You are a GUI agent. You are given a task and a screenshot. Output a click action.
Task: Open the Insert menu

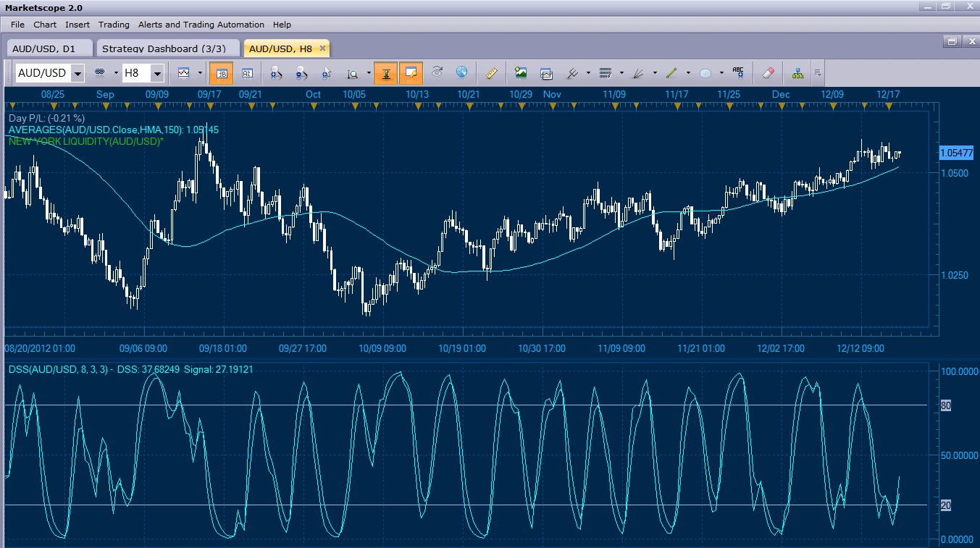pos(78,25)
